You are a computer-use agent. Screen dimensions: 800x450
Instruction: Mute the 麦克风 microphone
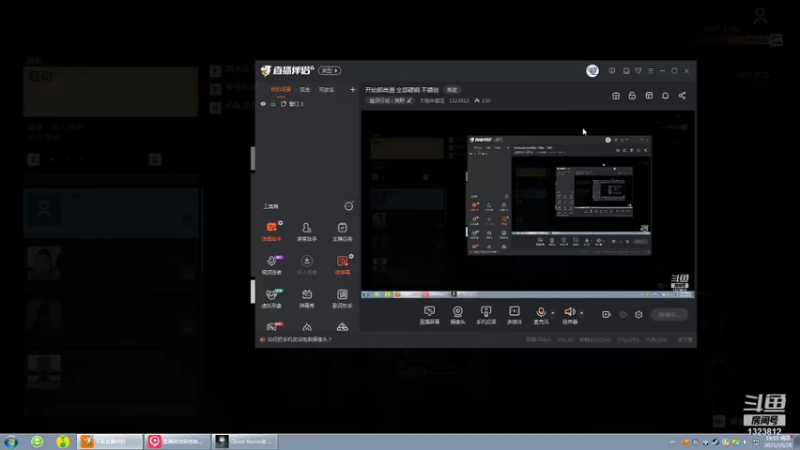(x=541, y=315)
